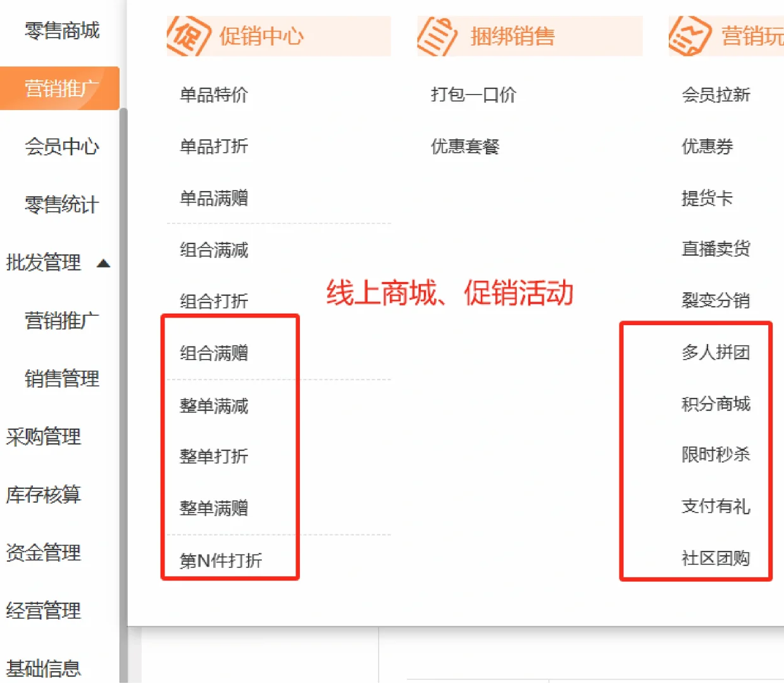Open 支付有礼 marketing item
Image resolution: width=784 pixels, height=683 pixels.
(716, 507)
